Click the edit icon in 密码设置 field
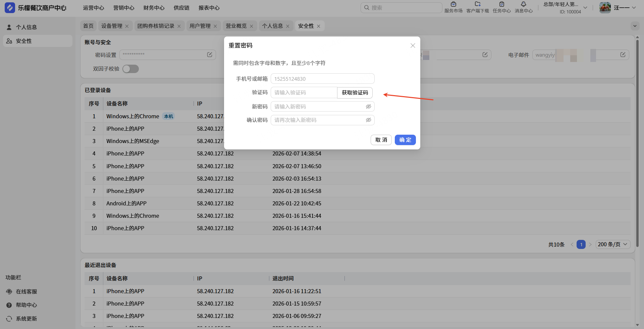 point(210,55)
